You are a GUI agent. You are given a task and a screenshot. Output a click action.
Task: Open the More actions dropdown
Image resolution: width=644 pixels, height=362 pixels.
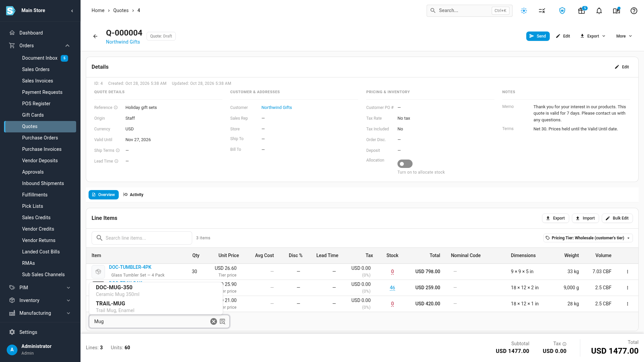pyautogui.click(x=624, y=36)
